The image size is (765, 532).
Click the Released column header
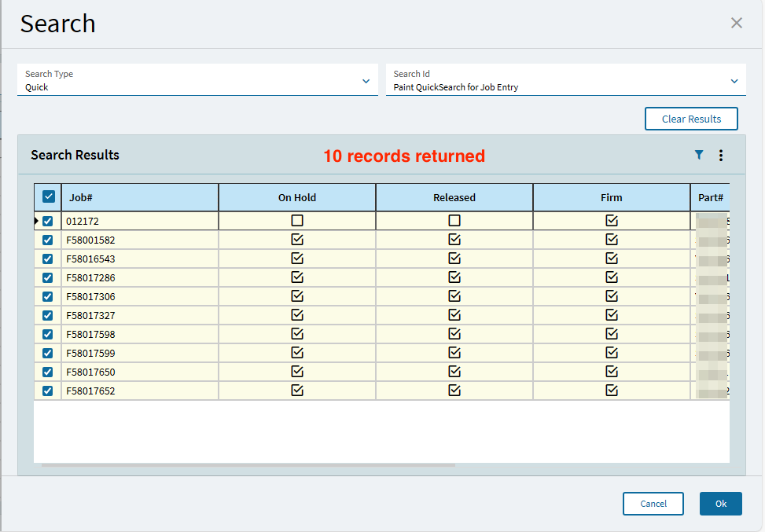[x=454, y=197]
